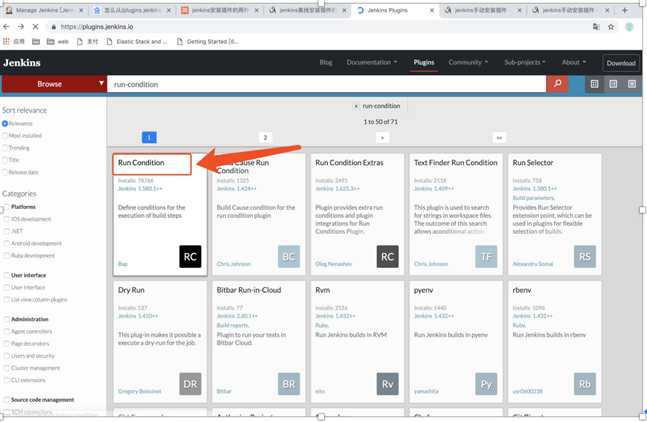The width and height of the screenshot is (647, 422).
Task: Click the browser address bar URL
Action: tap(97, 27)
